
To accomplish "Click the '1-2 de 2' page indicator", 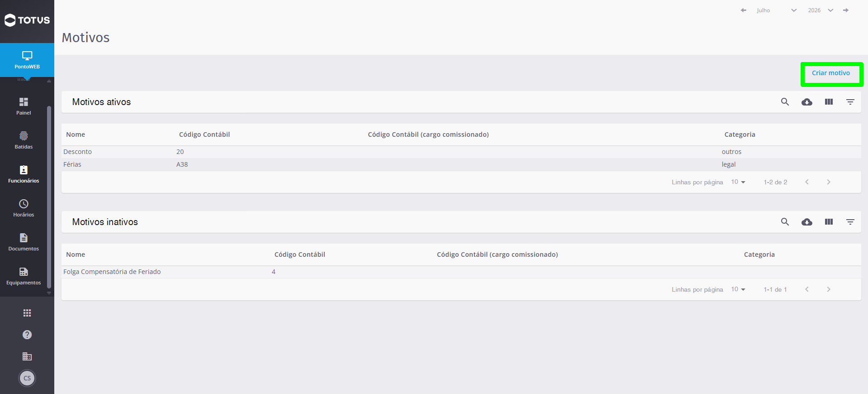I will 775,182.
